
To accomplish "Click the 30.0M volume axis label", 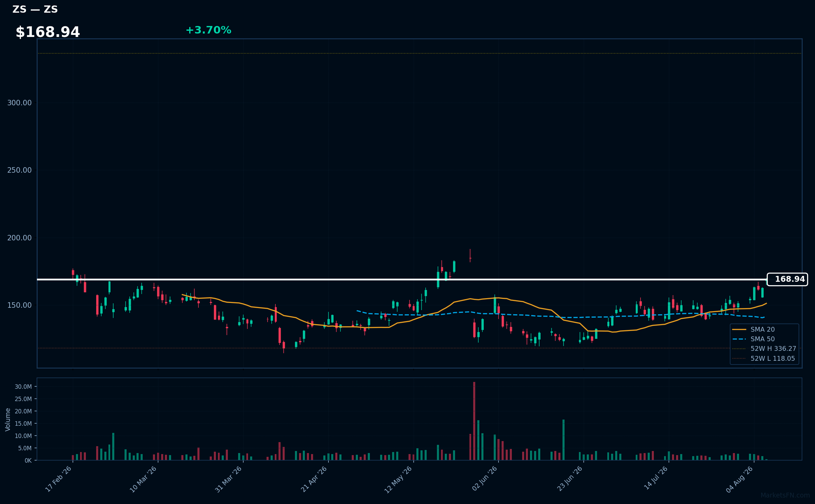I will pyautogui.click(x=23, y=387).
